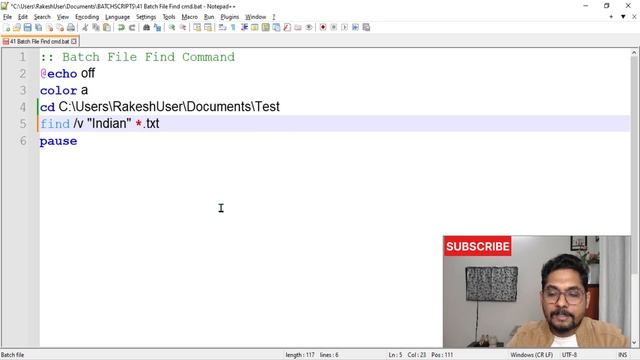640x360 pixels.
Task: Select the '41 Batch File Find cmd.bat' tab
Action: (40, 41)
